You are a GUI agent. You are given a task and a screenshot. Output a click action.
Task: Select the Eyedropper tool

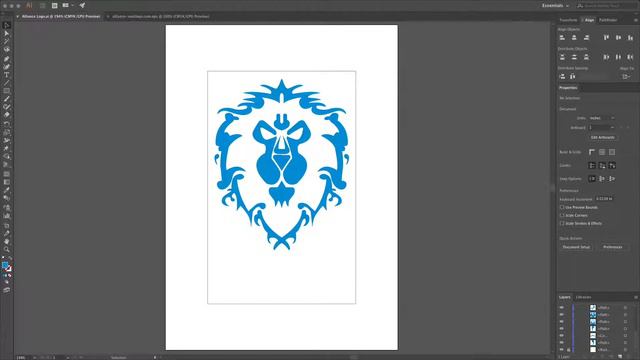tap(7, 190)
